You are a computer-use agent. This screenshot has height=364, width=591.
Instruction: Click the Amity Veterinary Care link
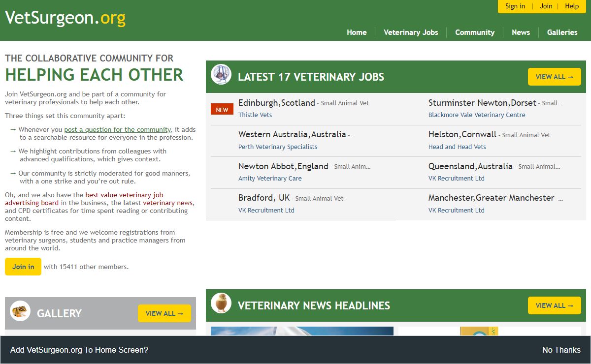point(270,178)
